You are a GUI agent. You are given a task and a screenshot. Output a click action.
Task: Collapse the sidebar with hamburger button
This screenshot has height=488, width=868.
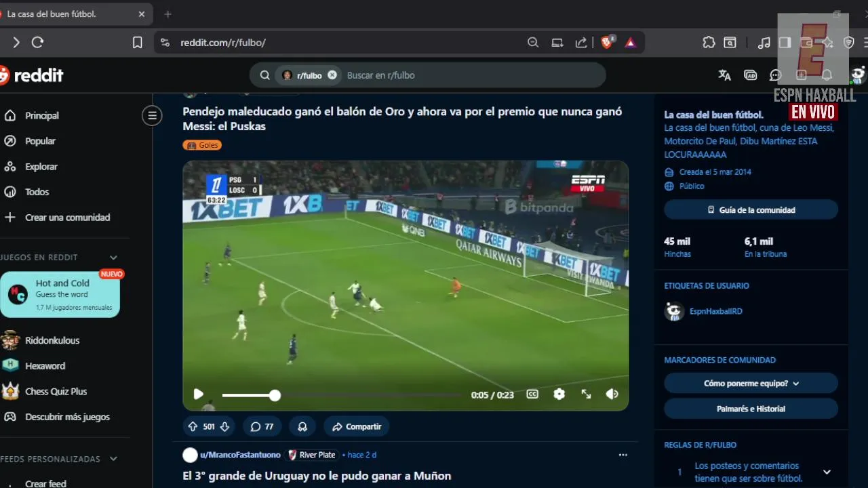(152, 116)
